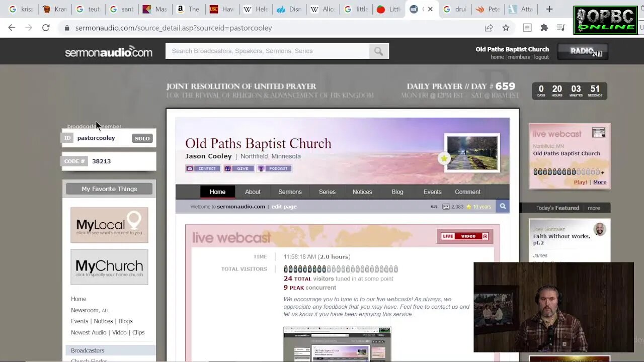Click the browser back arrow
Viewport: 644px width, 362px height.
(12, 28)
